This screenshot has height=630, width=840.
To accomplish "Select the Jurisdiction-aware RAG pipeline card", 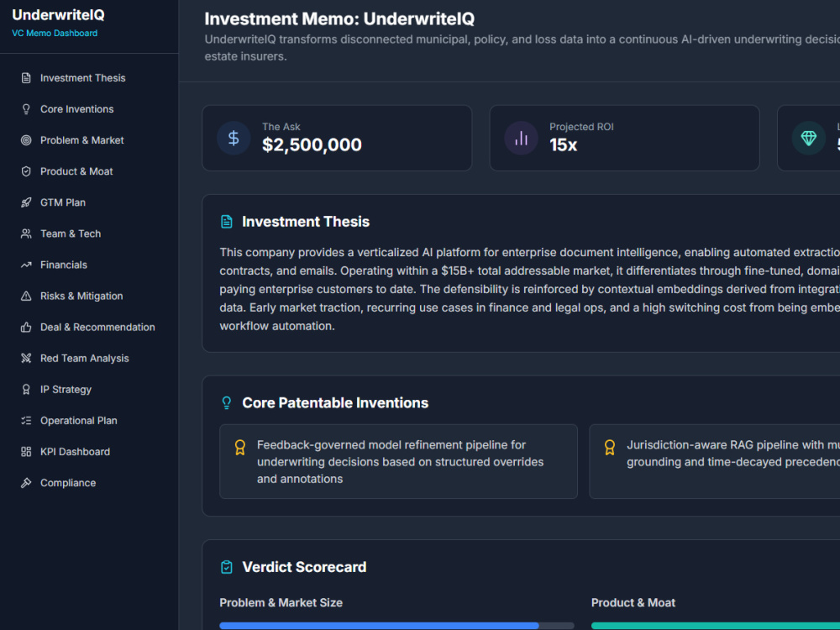I will click(x=715, y=462).
